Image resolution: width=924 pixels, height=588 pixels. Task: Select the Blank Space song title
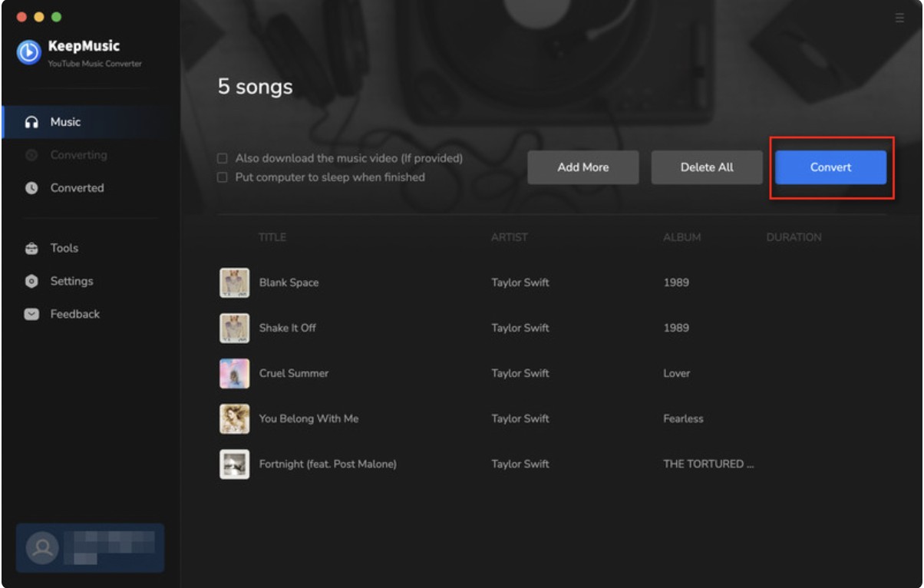pos(289,282)
